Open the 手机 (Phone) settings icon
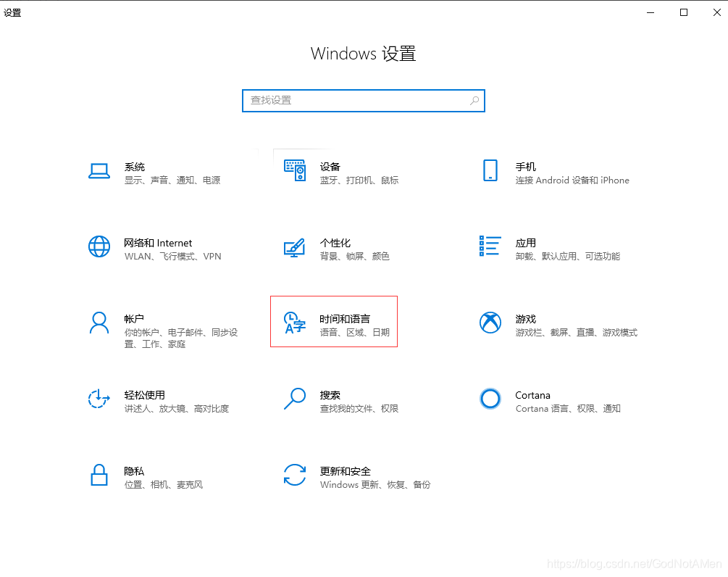The width and height of the screenshot is (728, 577). pyautogui.click(x=490, y=171)
